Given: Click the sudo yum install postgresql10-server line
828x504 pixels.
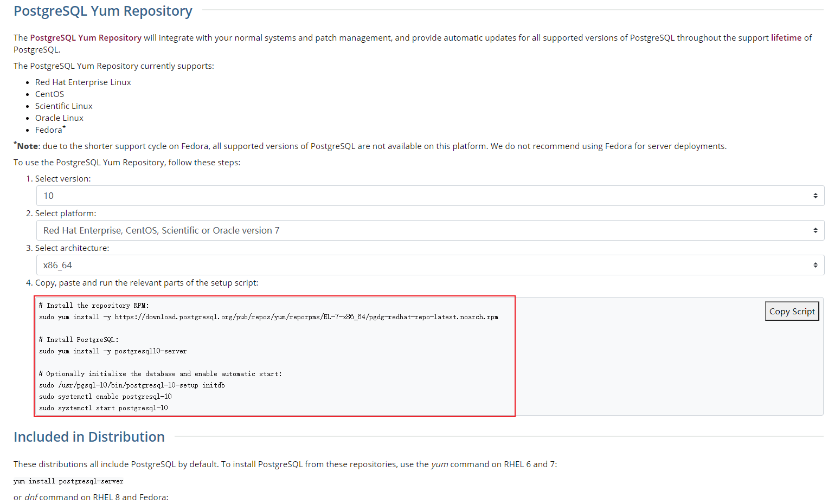Looking at the screenshot, I should (x=113, y=351).
